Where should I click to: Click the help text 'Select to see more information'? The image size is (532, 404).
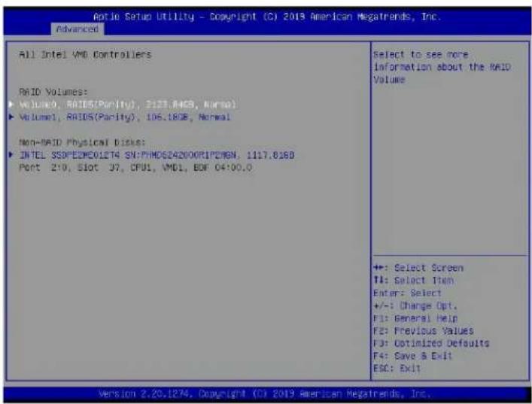tap(442, 67)
